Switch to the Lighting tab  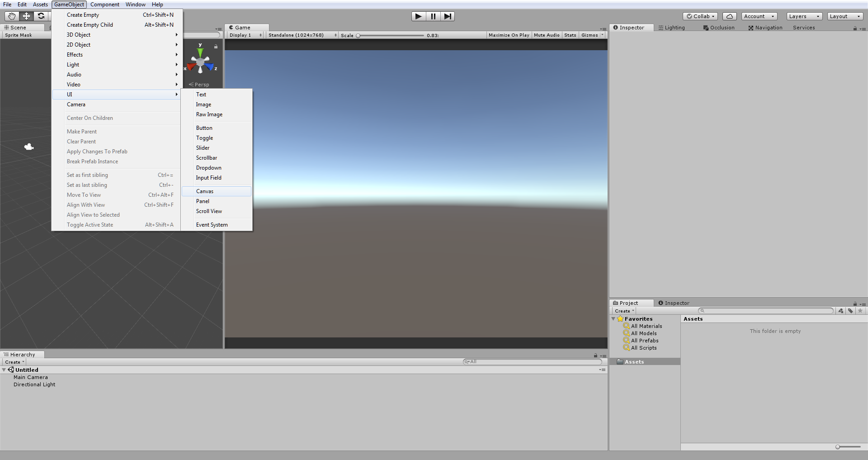672,28
